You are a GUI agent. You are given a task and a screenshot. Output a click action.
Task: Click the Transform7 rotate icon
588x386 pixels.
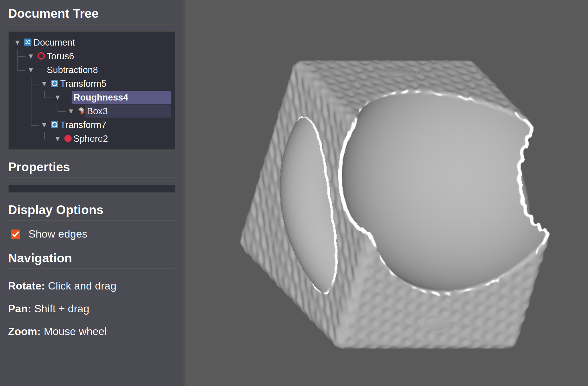coord(54,125)
